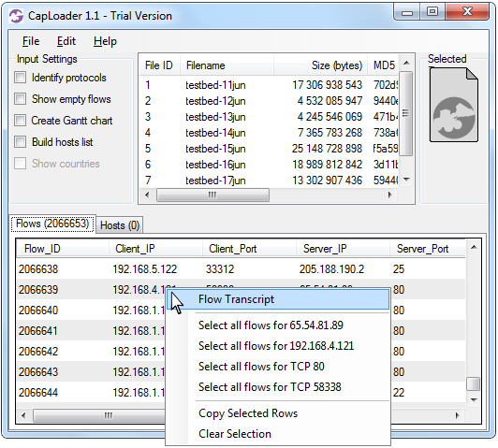Click file list scroll left arrow
498x448 pixels.
click(x=147, y=195)
